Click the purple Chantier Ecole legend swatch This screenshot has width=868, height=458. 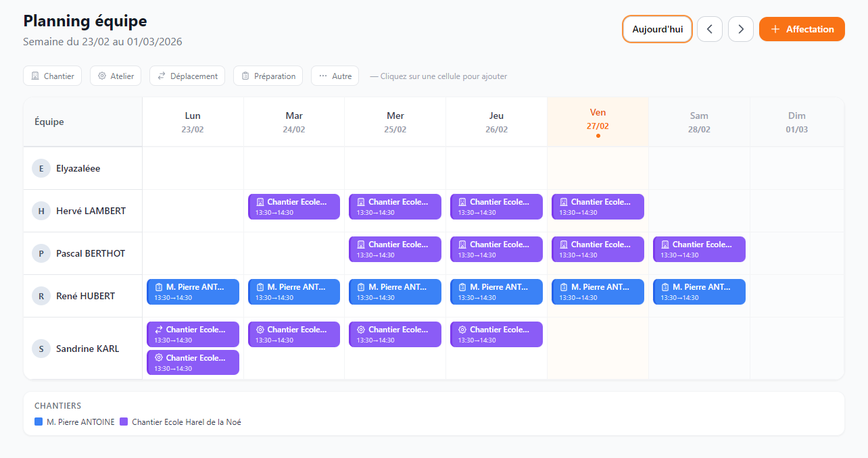point(124,422)
